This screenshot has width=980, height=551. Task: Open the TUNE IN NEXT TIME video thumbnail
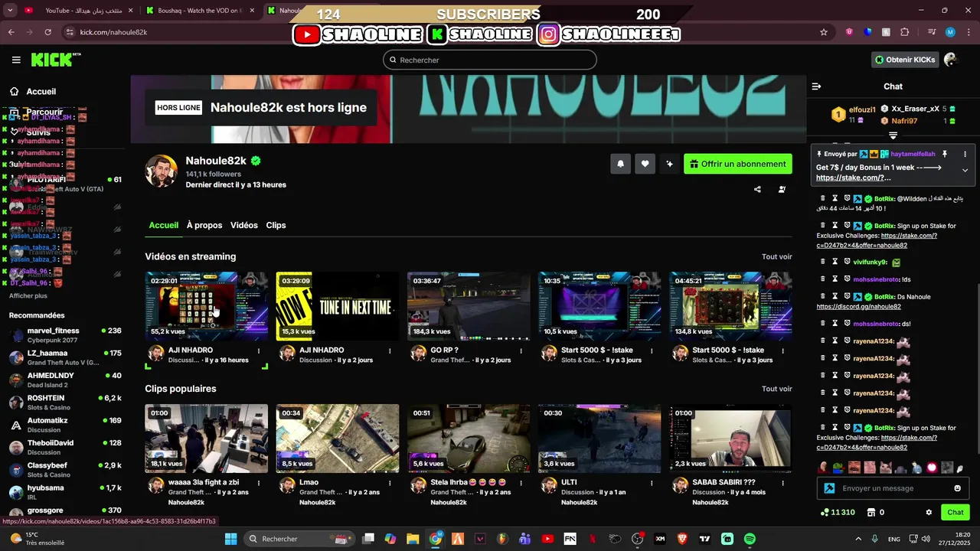pos(338,306)
